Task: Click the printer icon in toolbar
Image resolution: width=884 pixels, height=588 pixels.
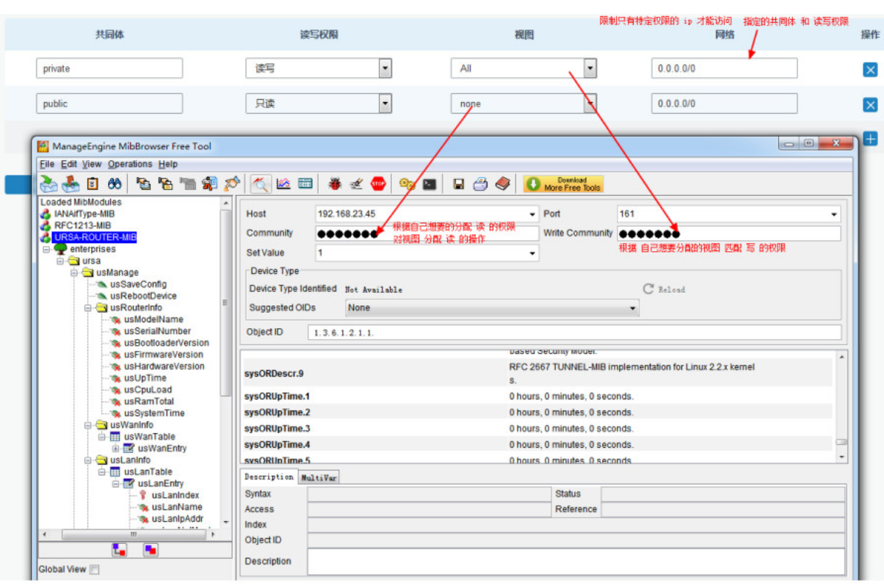Action: click(x=480, y=184)
